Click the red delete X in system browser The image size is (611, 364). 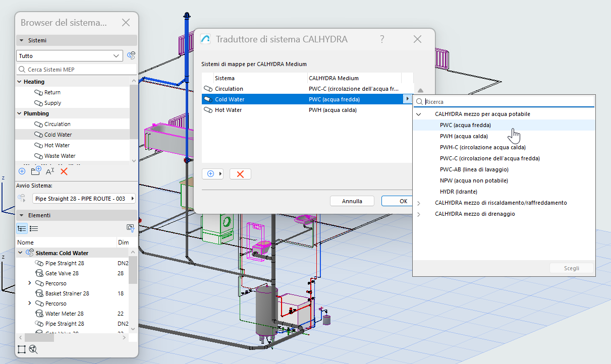click(64, 171)
